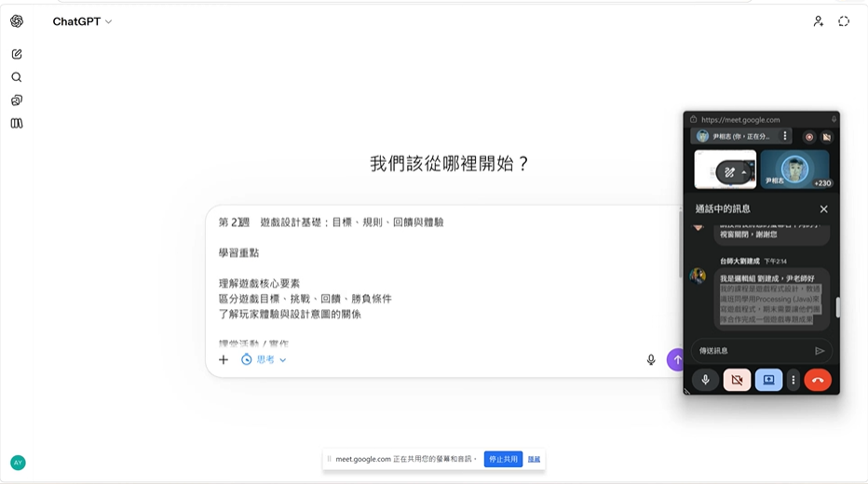
Task: Start a new chat with the compose icon
Action: point(17,55)
